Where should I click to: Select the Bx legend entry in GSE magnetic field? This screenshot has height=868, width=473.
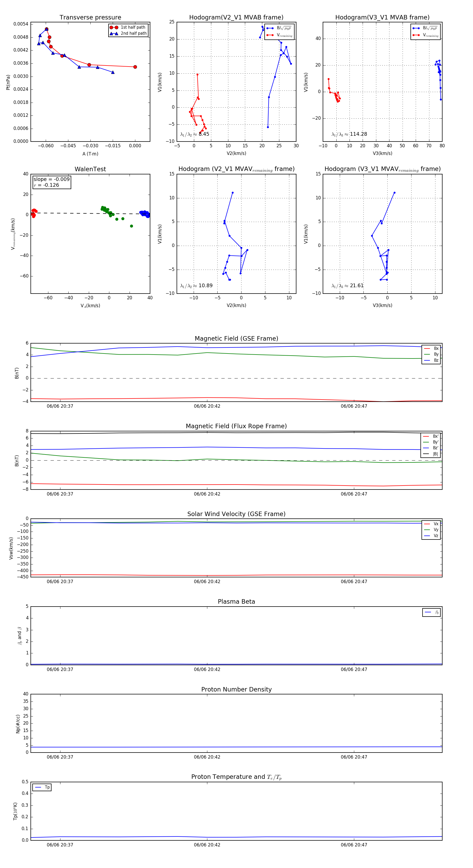(431, 349)
